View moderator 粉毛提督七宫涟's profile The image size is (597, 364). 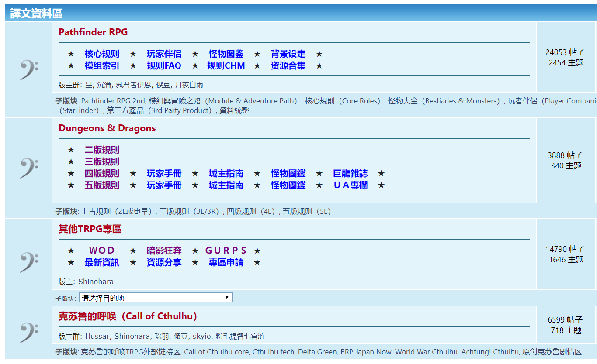[x=240, y=337]
